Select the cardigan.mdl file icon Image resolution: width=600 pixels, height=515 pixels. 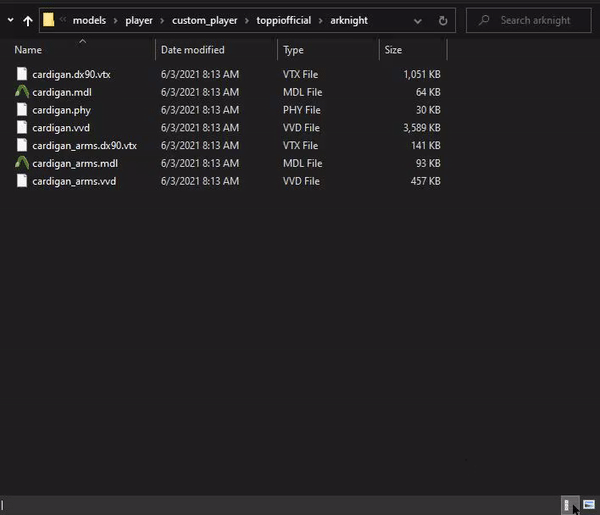click(22, 91)
